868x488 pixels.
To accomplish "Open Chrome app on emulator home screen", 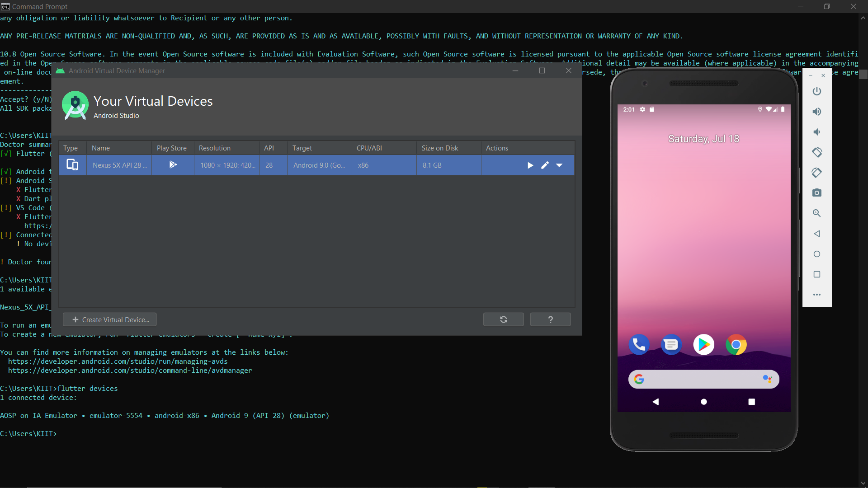I will coord(736,345).
